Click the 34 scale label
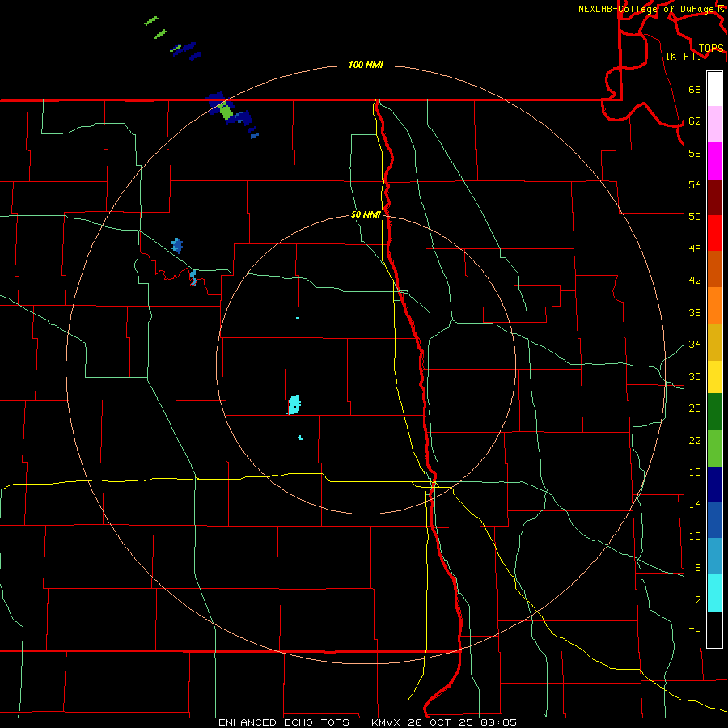Screen dimensions: 728x728 (x=695, y=345)
